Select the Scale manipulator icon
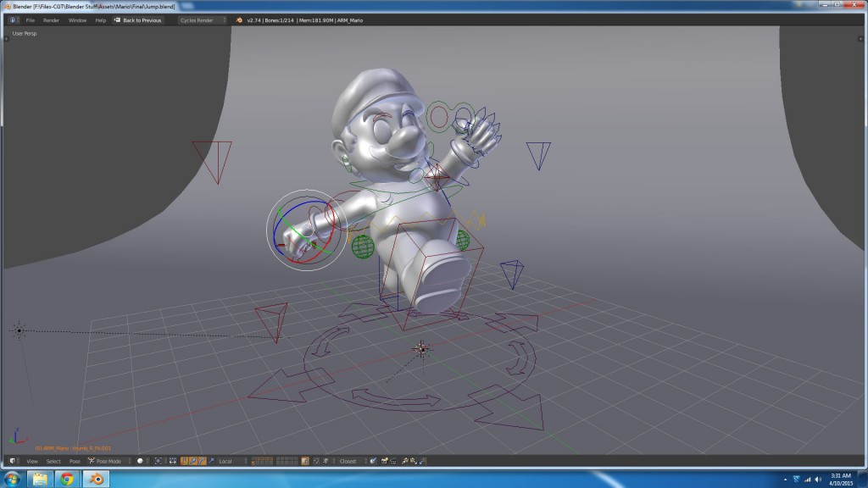Viewport: 868px width, 488px height. [212, 461]
